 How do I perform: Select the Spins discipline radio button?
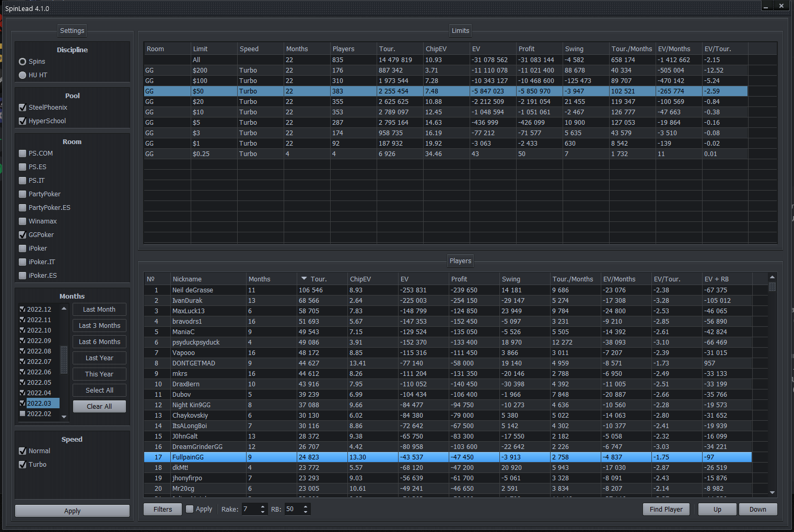coord(22,62)
